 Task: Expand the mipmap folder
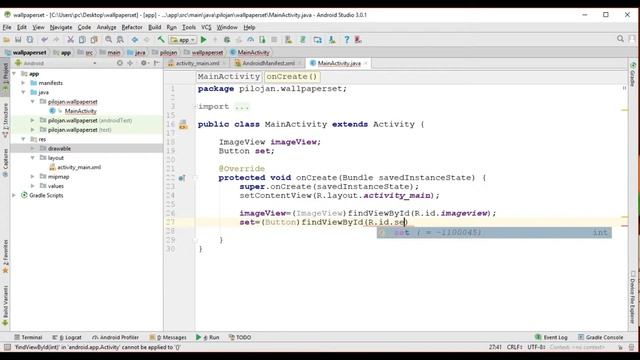pyautogui.click(x=33, y=177)
